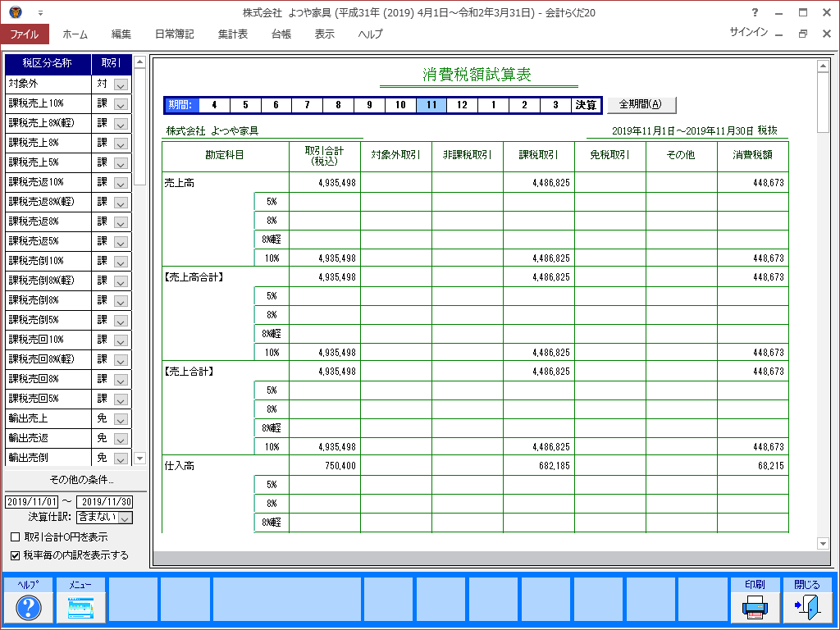This screenshot has width=840, height=630.
Task: Open the ヘルプ menu
Action: pos(371,34)
